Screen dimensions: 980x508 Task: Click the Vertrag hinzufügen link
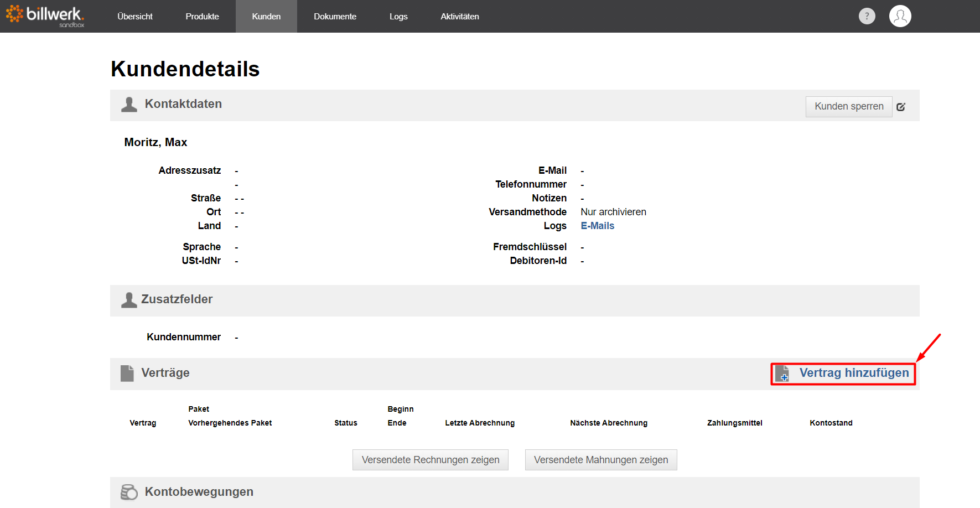(x=854, y=373)
